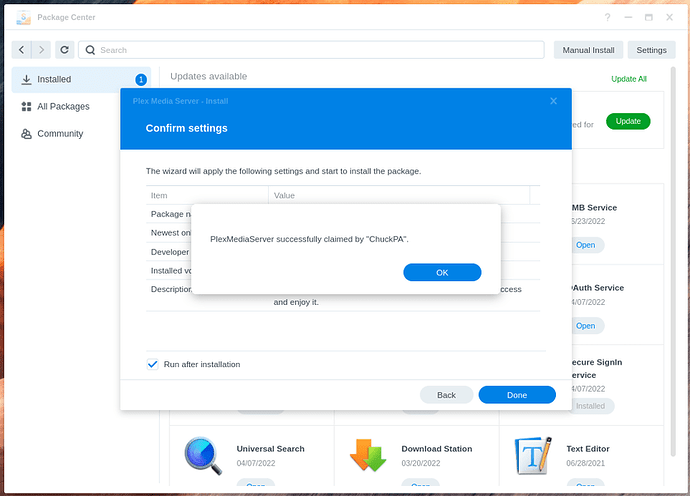Click the Item column header
The height and width of the screenshot is (496, 690).
(x=207, y=195)
